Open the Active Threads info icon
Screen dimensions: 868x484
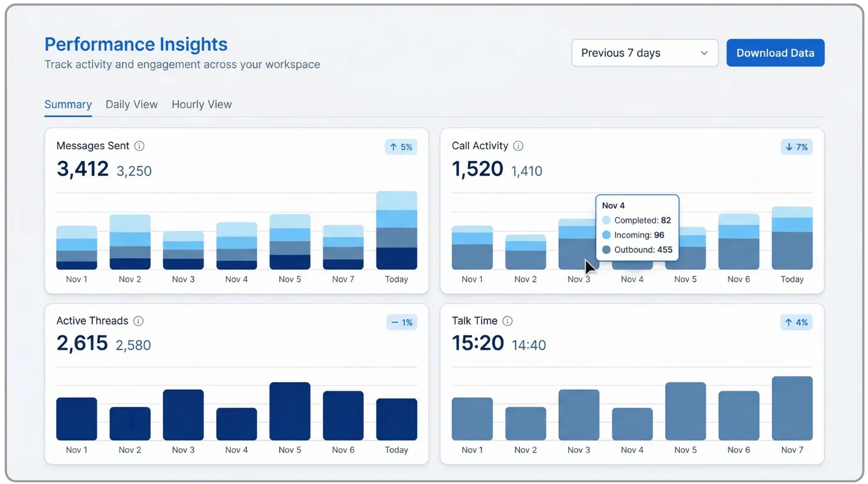(x=138, y=321)
